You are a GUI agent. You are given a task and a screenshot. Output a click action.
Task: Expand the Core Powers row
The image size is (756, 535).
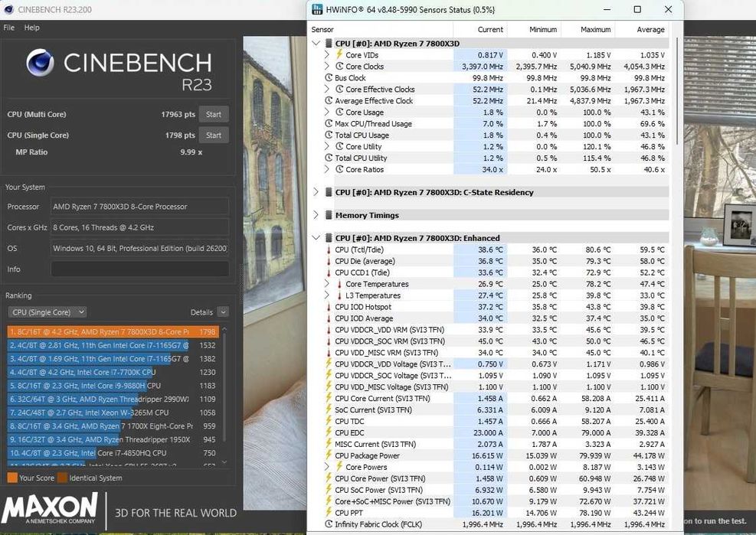tap(327, 467)
